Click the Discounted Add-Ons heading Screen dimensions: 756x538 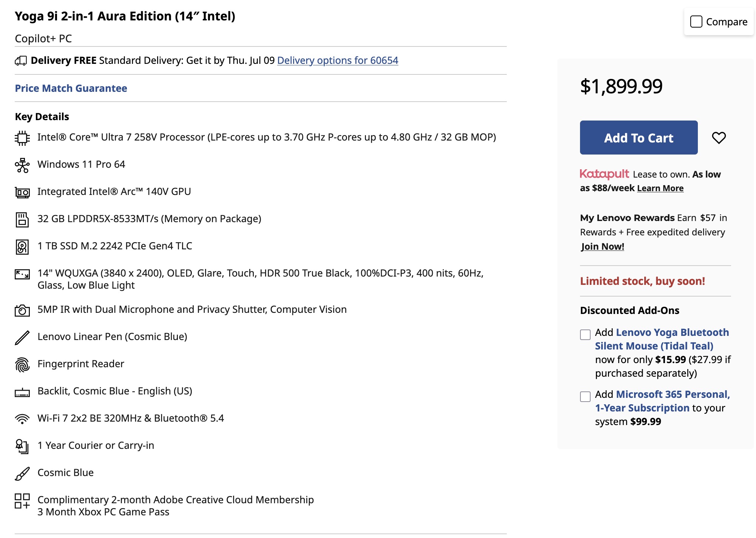coord(629,310)
